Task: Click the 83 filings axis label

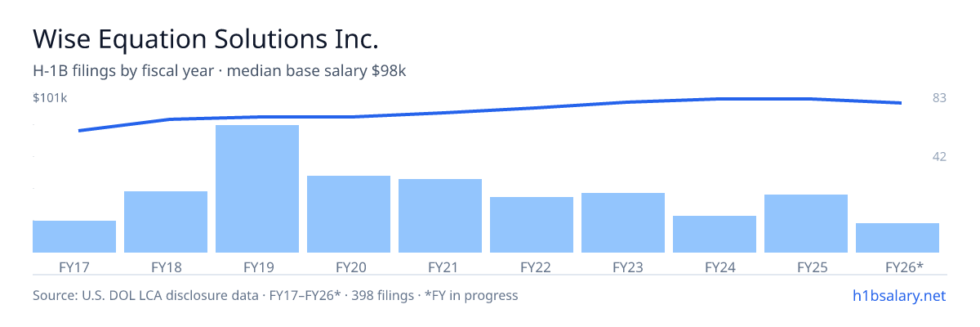Action: 939,98
